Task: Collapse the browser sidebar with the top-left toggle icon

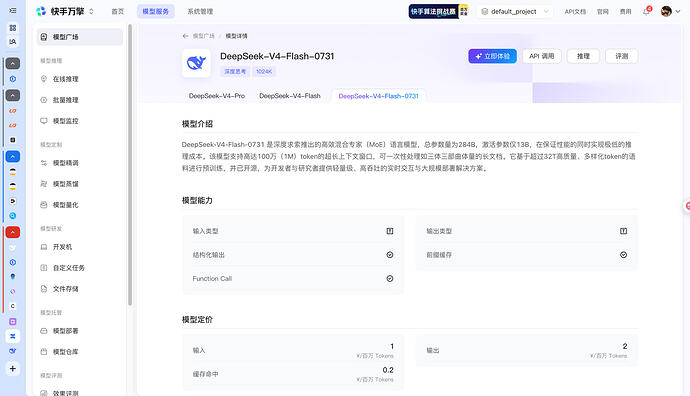Action: [x=13, y=11]
